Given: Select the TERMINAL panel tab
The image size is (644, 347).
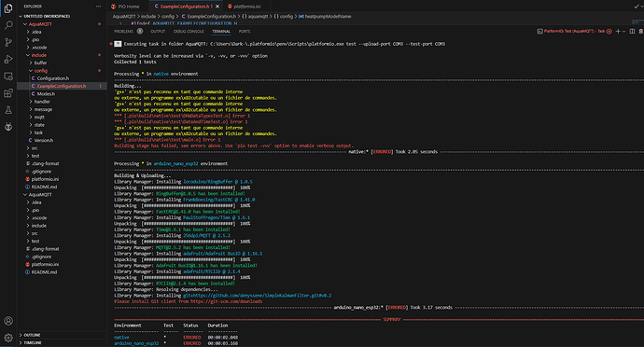Looking at the screenshot, I should [x=221, y=31].
